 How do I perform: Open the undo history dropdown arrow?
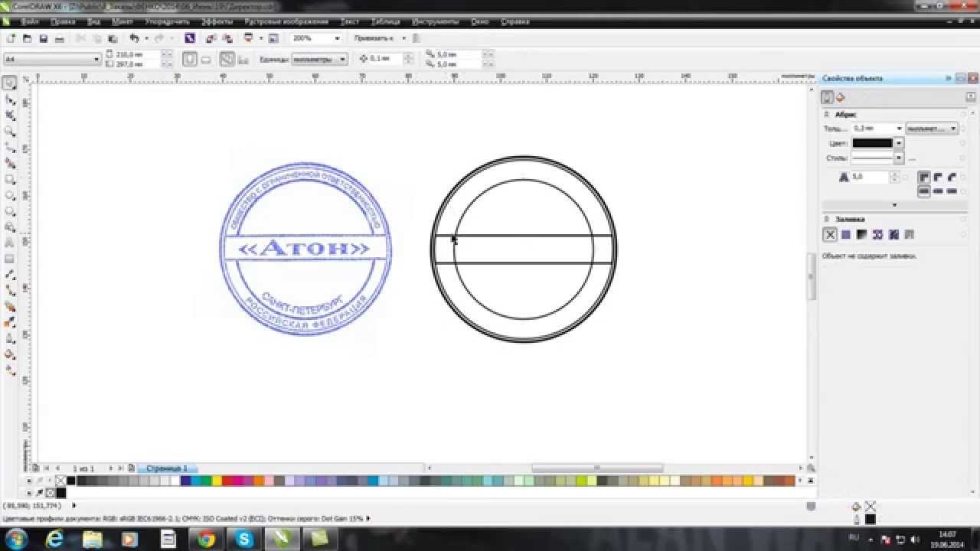pyautogui.click(x=145, y=38)
